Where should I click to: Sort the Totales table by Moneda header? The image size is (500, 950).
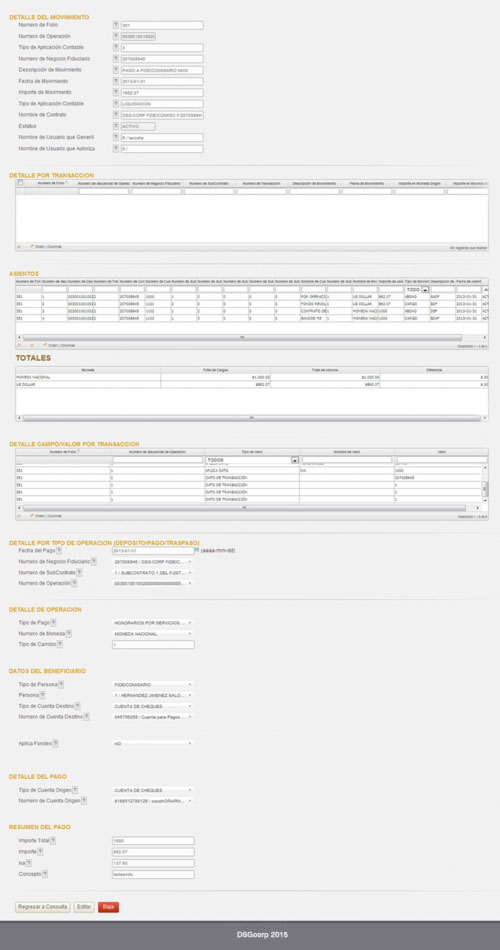point(88,369)
